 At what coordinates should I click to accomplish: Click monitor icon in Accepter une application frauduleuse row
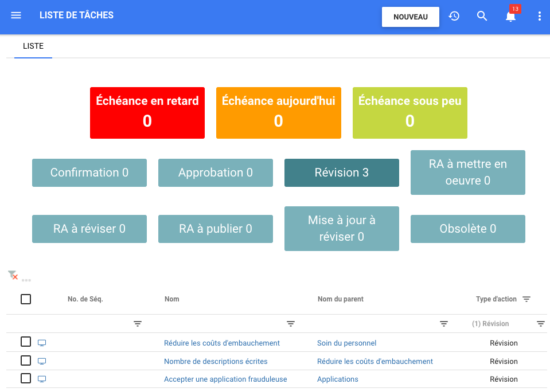42,379
